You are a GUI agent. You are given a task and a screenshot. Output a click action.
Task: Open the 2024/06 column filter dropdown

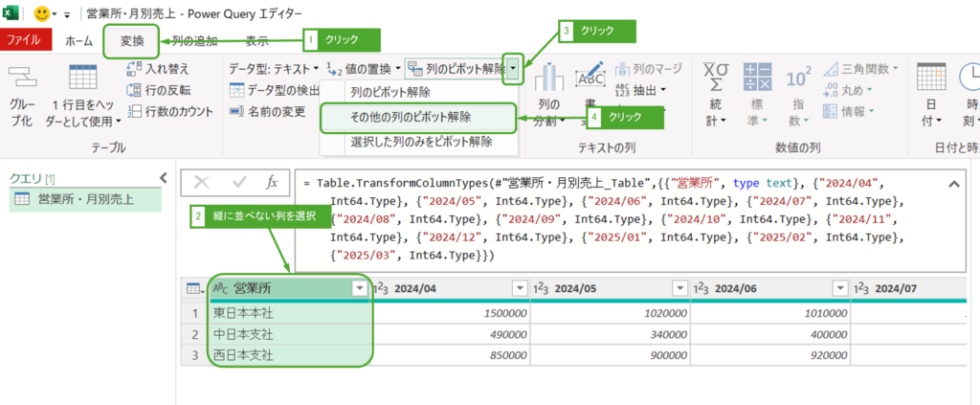point(840,288)
